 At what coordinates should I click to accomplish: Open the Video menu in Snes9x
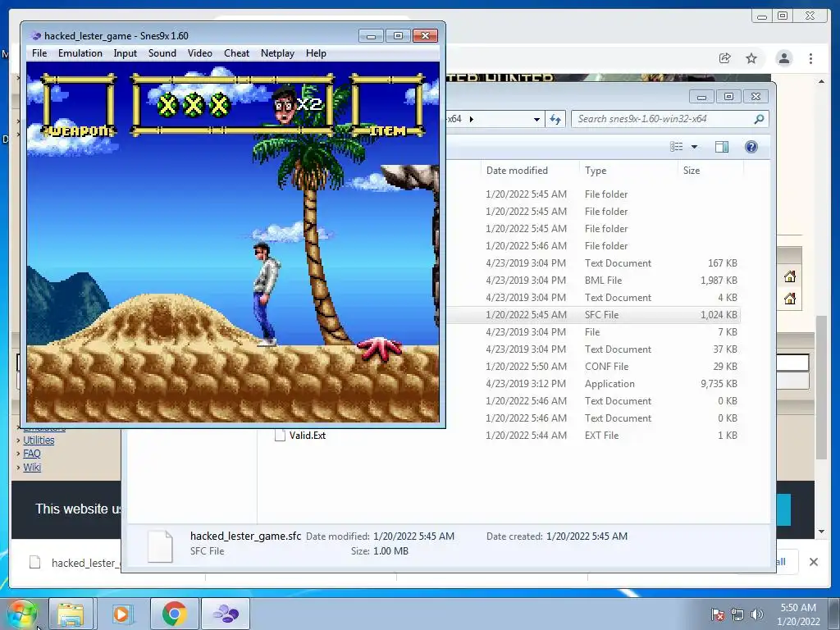click(x=200, y=53)
